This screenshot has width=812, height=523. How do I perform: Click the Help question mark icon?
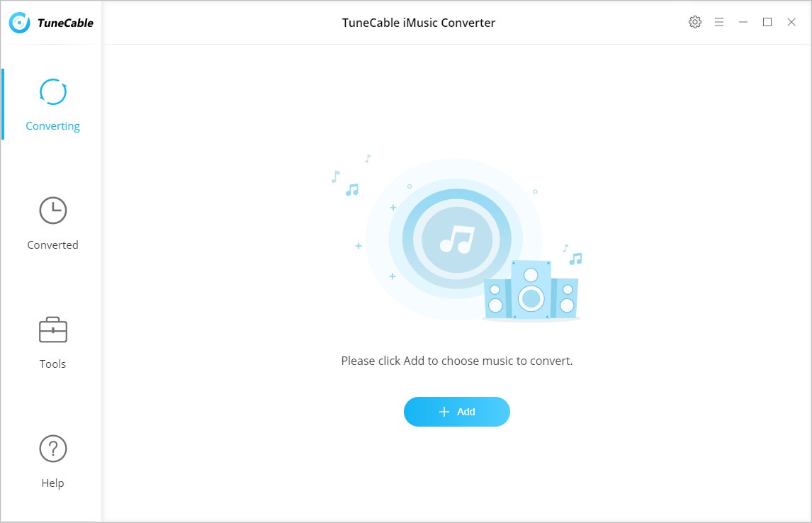click(x=53, y=449)
